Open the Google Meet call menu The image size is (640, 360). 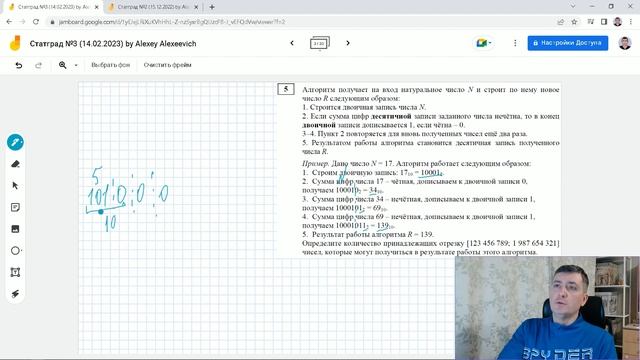483,43
